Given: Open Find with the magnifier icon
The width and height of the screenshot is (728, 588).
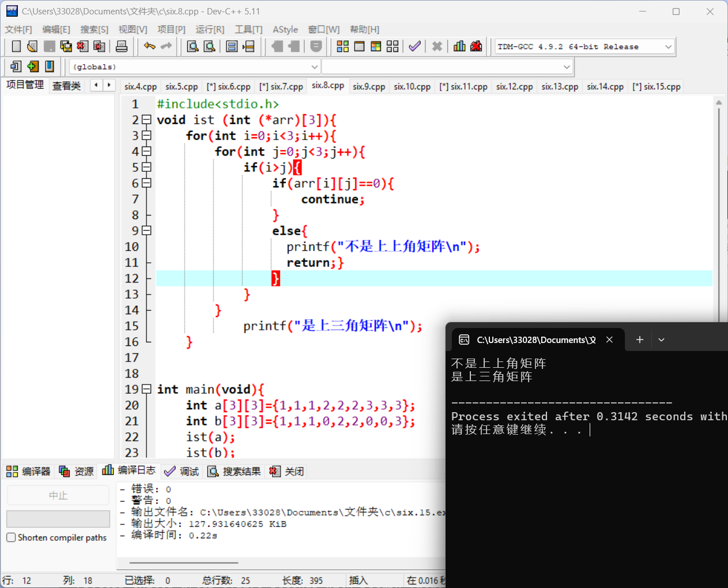Looking at the screenshot, I should pyautogui.click(x=193, y=46).
